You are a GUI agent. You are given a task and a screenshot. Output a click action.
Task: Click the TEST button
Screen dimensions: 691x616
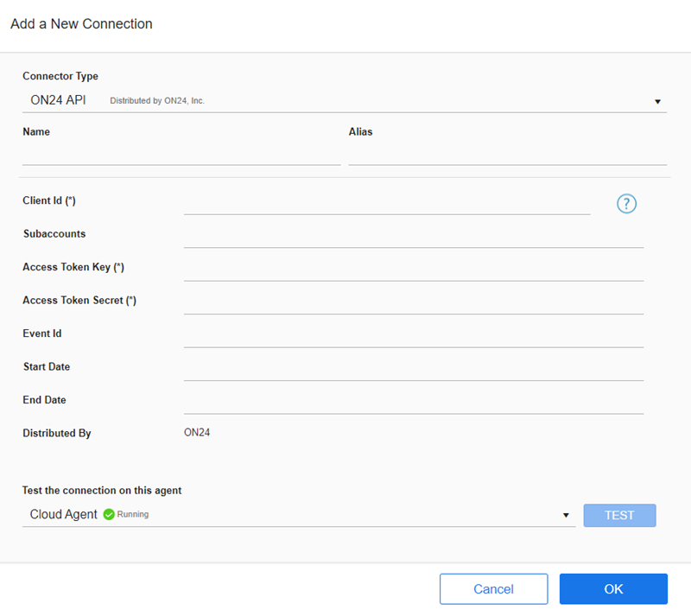tap(619, 514)
